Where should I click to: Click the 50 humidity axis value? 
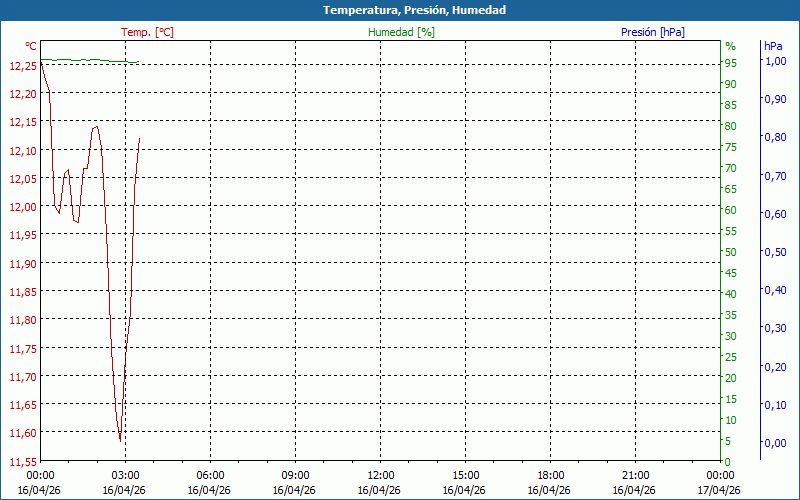point(730,251)
